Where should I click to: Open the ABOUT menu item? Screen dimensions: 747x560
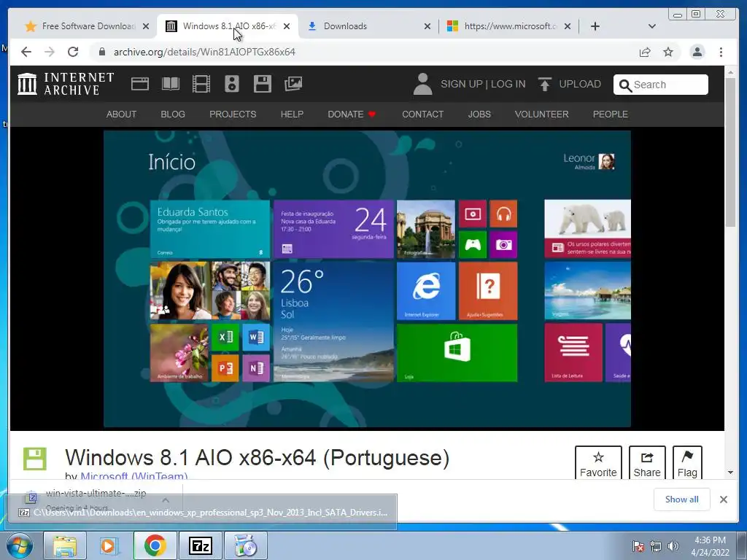pyautogui.click(x=122, y=114)
